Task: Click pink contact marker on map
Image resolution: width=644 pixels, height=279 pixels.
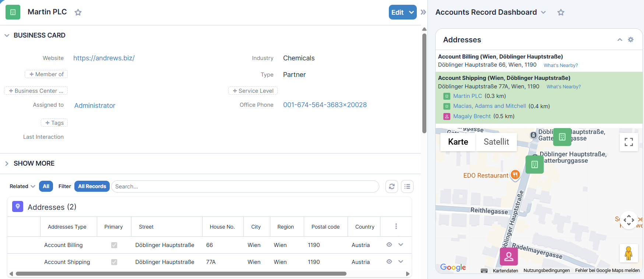Action: [x=509, y=257]
